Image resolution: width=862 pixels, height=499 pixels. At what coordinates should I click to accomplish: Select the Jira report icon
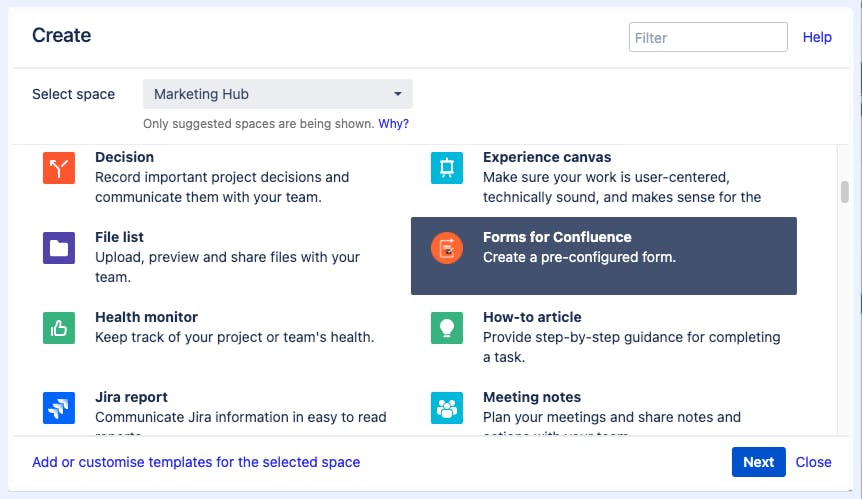[x=59, y=408]
